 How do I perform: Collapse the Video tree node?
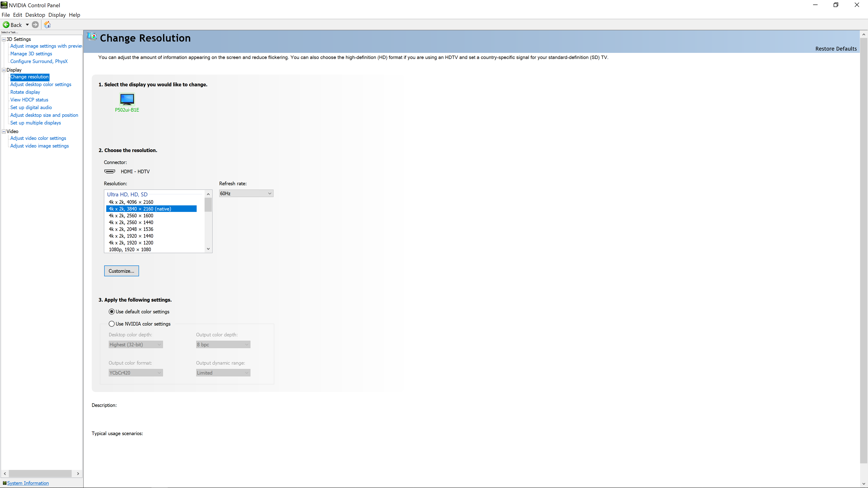point(4,131)
